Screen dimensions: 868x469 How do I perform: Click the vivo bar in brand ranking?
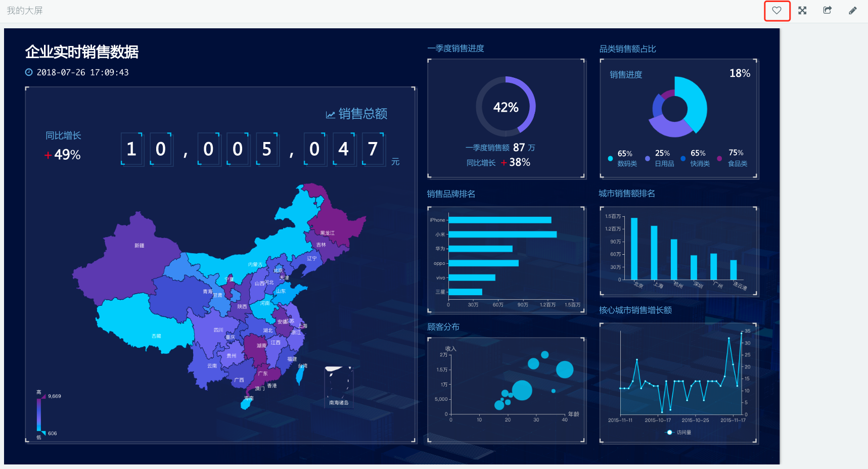(x=472, y=277)
